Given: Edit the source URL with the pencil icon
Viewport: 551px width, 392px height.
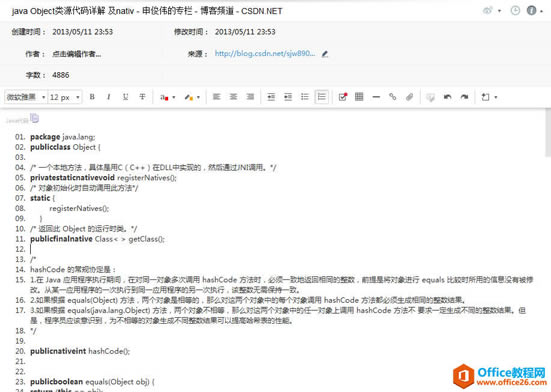Looking at the screenshot, I should (325, 54).
